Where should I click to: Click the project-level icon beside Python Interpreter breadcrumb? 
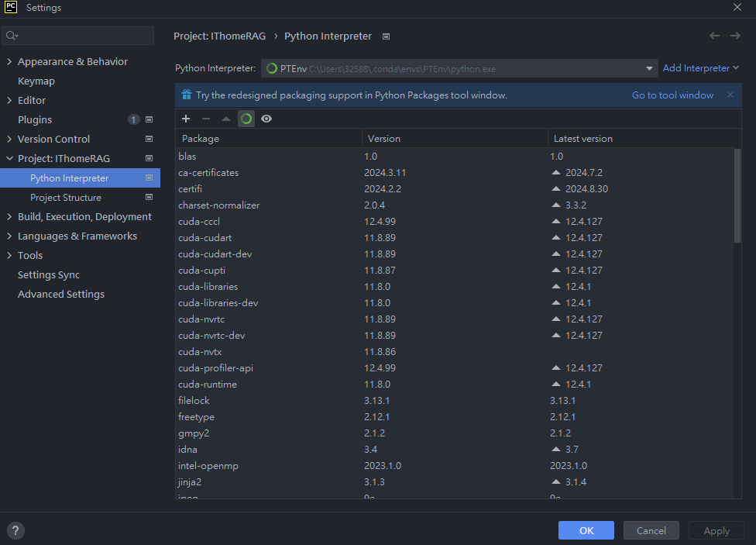tap(387, 36)
